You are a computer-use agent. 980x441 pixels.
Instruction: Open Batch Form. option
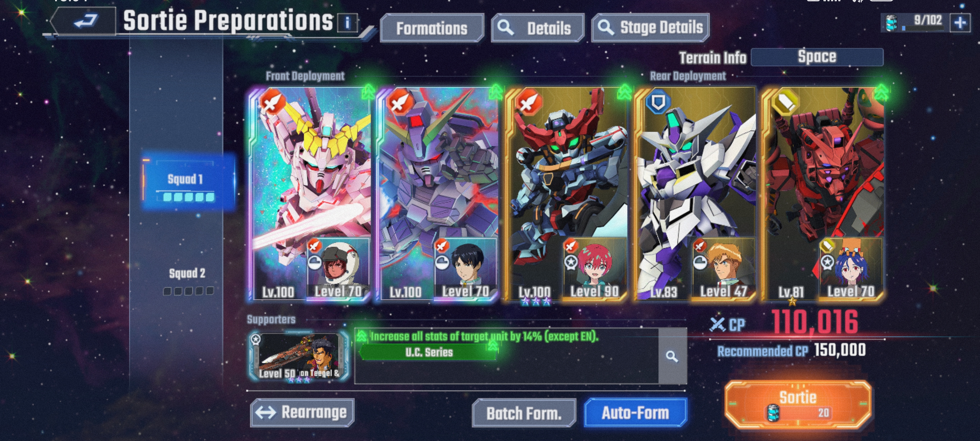(524, 413)
